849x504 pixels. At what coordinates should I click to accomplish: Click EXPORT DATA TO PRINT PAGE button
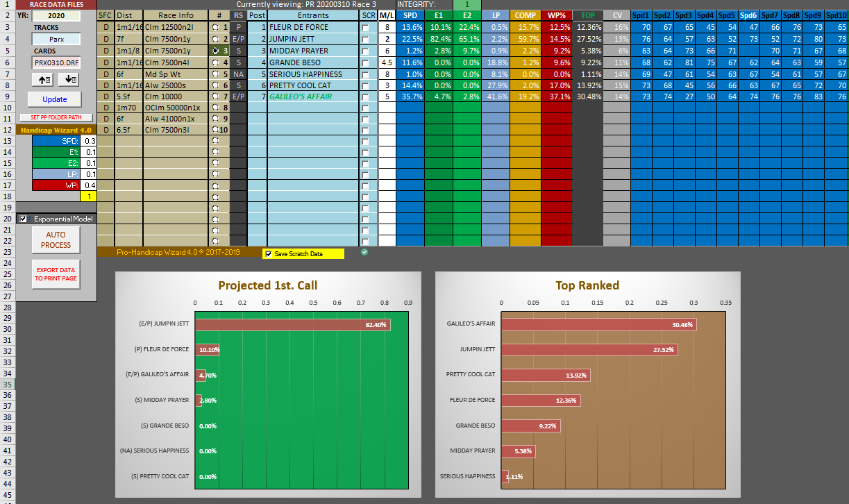pos(56,274)
